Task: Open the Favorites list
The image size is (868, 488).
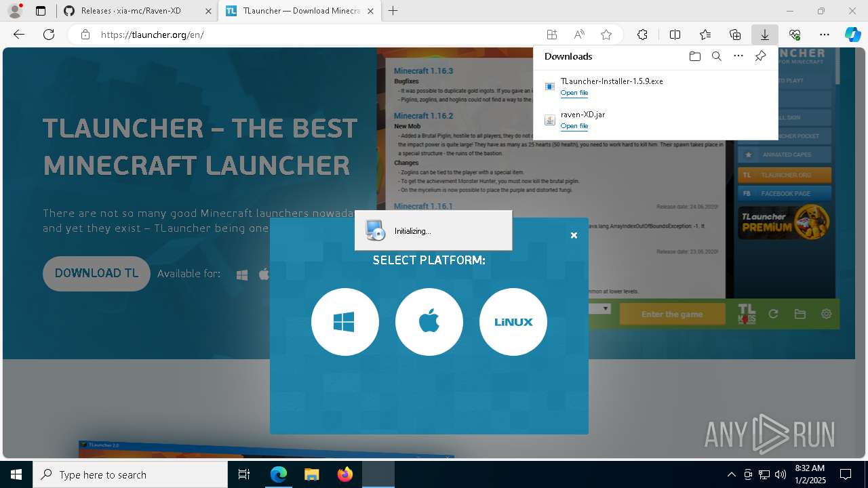Action: point(705,35)
